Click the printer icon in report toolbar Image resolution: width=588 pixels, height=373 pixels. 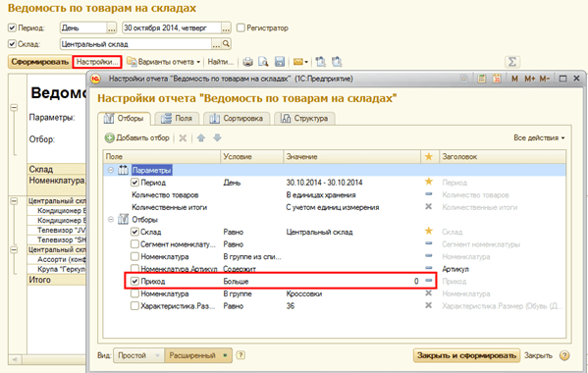(x=247, y=62)
